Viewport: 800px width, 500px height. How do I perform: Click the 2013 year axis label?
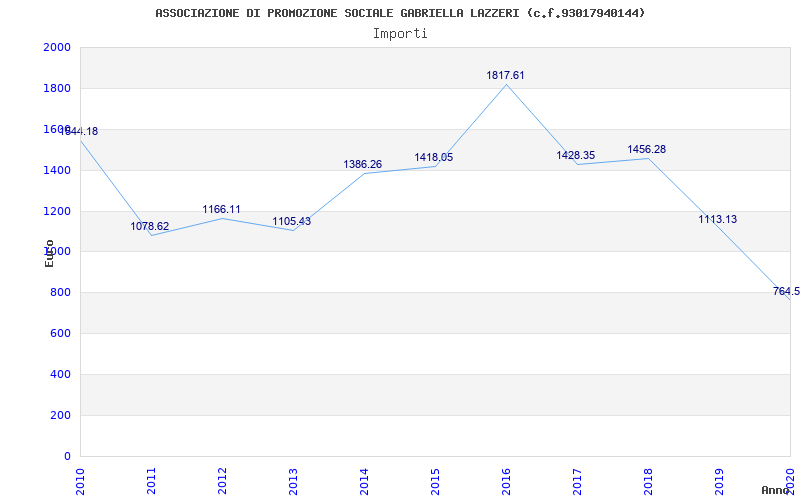click(293, 480)
